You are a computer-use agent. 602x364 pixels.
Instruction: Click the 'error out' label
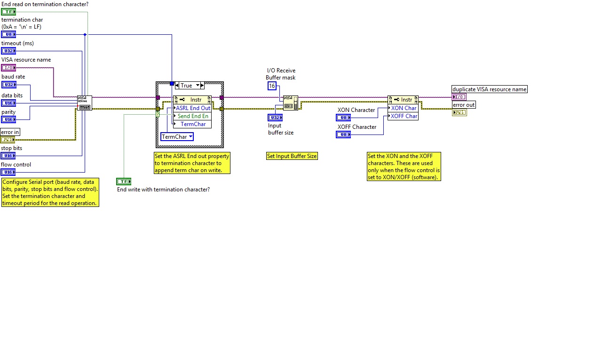(x=464, y=105)
